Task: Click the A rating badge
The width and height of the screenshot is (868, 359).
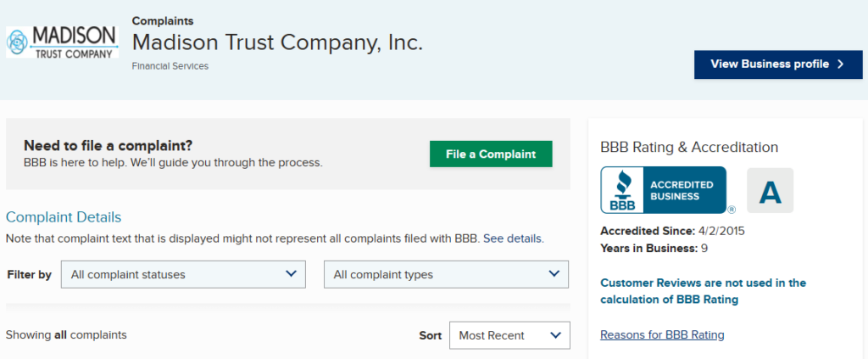Action: tap(770, 191)
